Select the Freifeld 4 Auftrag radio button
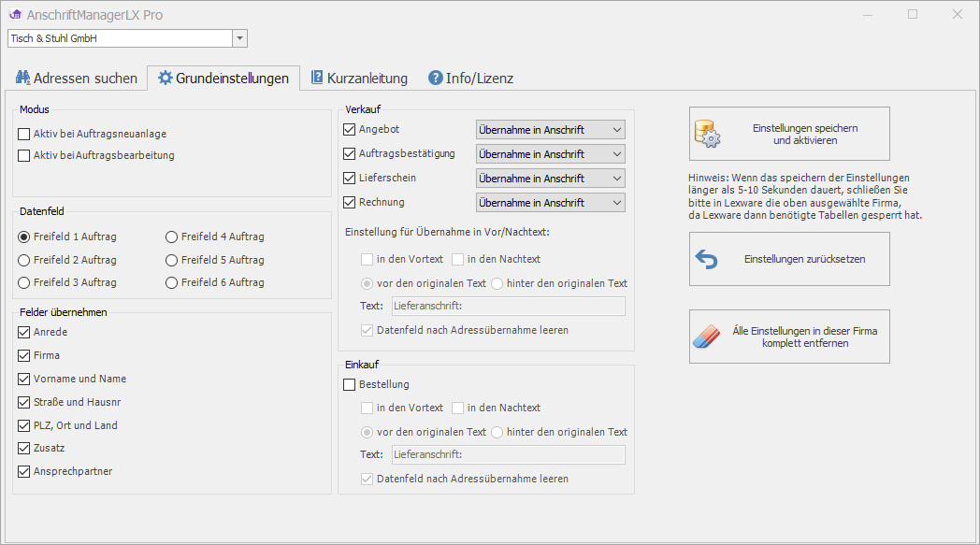This screenshot has height=545, width=980. tap(171, 237)
